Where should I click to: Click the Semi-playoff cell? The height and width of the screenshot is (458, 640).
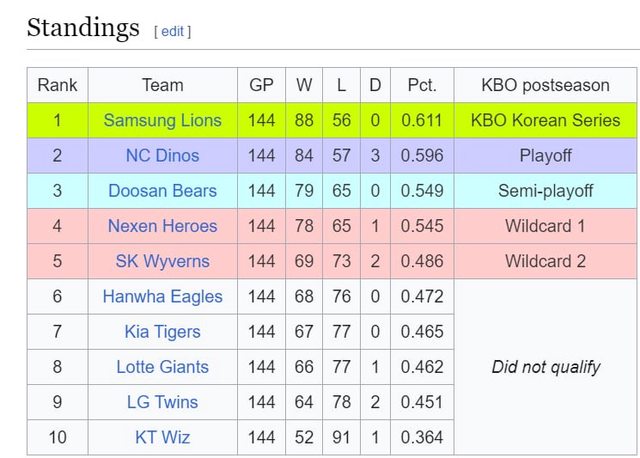coord(545,190)
